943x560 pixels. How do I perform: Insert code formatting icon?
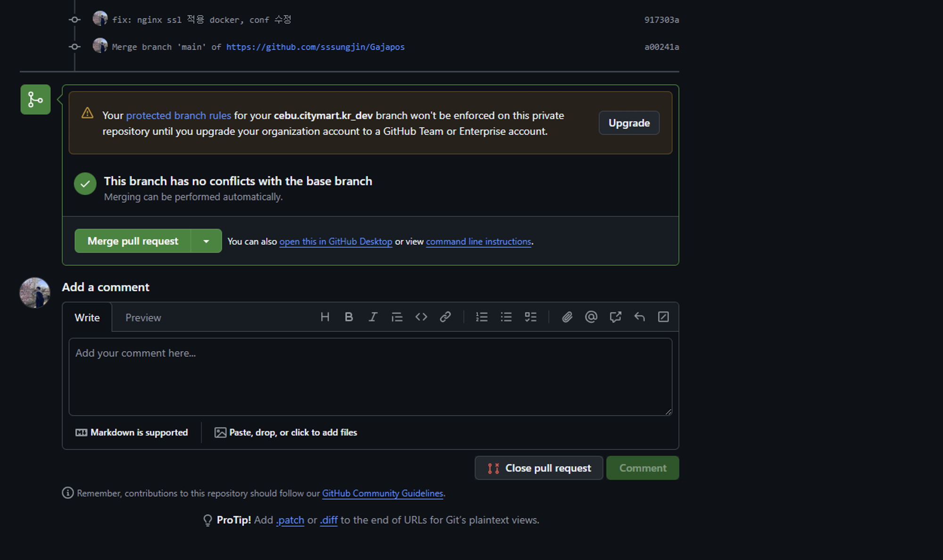point(421,317)
